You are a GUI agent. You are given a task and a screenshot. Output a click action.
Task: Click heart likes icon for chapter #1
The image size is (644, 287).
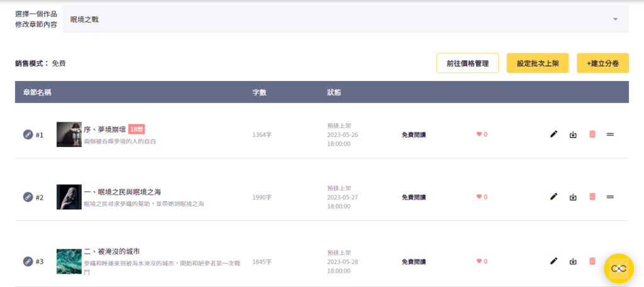(479, 134)
